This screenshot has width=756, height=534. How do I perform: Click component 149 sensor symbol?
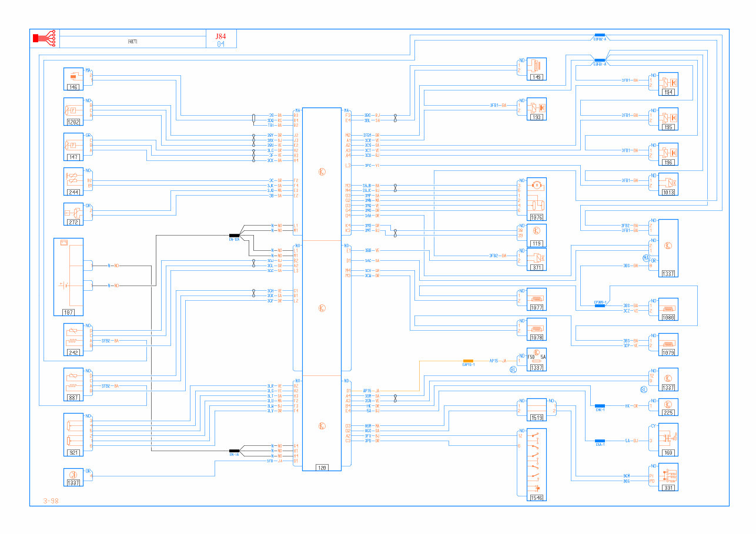[536, 66]
